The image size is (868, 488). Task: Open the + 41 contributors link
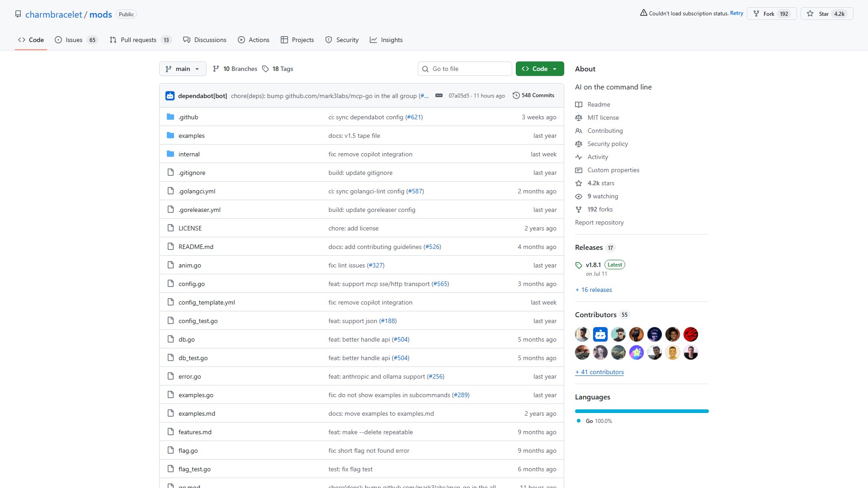(x=599, y=372)
